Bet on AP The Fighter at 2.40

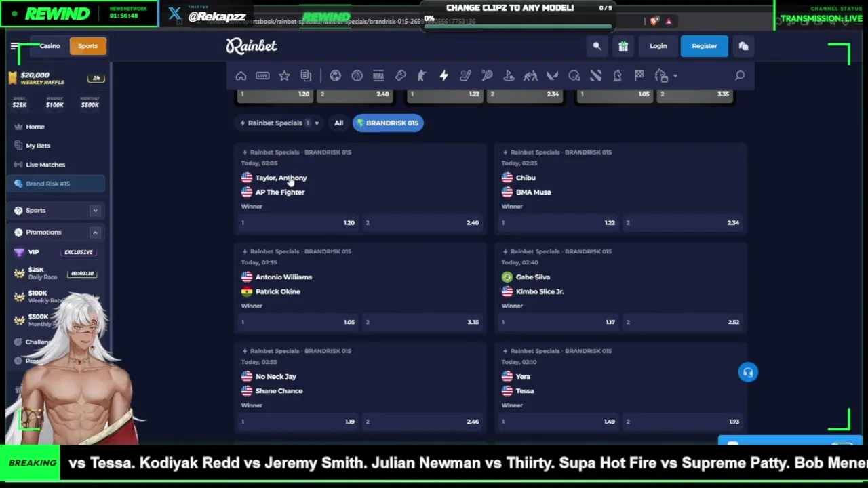pyautogui.click(x=423, y=223)
